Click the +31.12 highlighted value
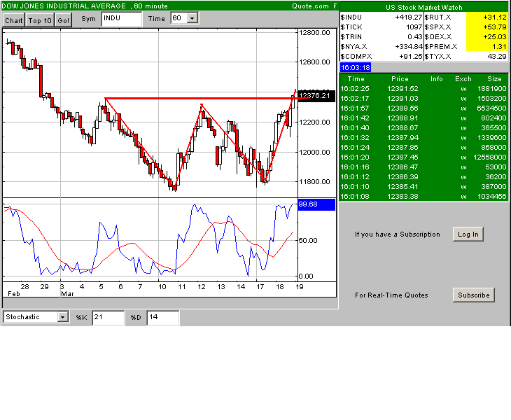 495,17
